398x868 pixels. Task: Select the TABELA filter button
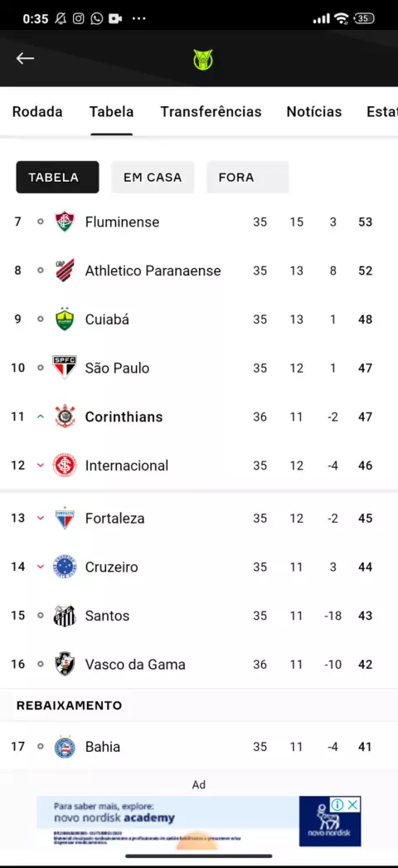[x=57, y=177]
